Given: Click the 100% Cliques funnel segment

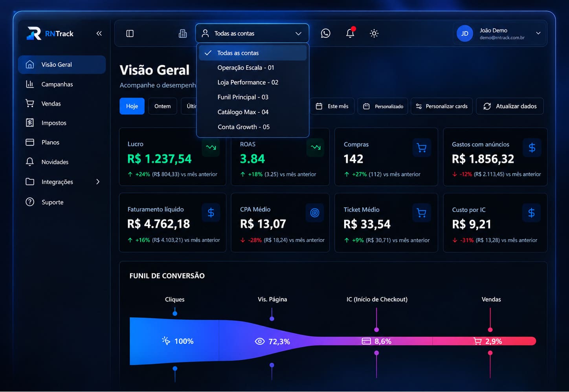Looking at the screenshot, I should pos(174,341).
